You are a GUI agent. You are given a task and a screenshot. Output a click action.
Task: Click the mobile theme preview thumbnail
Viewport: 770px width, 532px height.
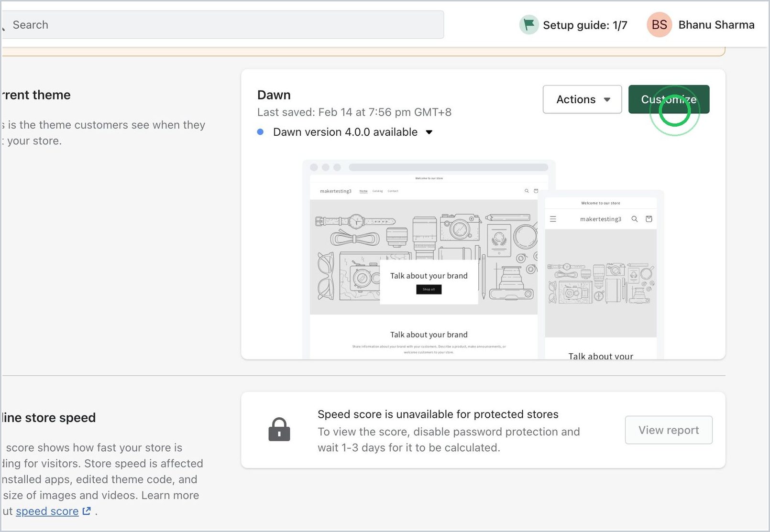601,275
